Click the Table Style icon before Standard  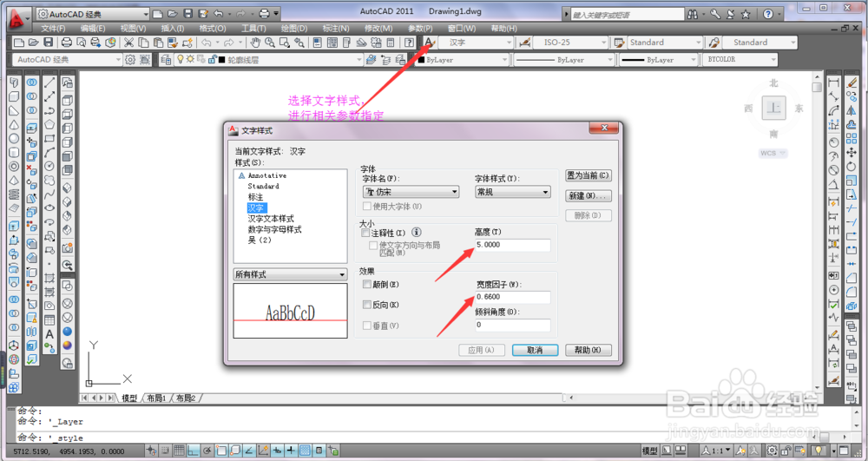click(619, 42)
